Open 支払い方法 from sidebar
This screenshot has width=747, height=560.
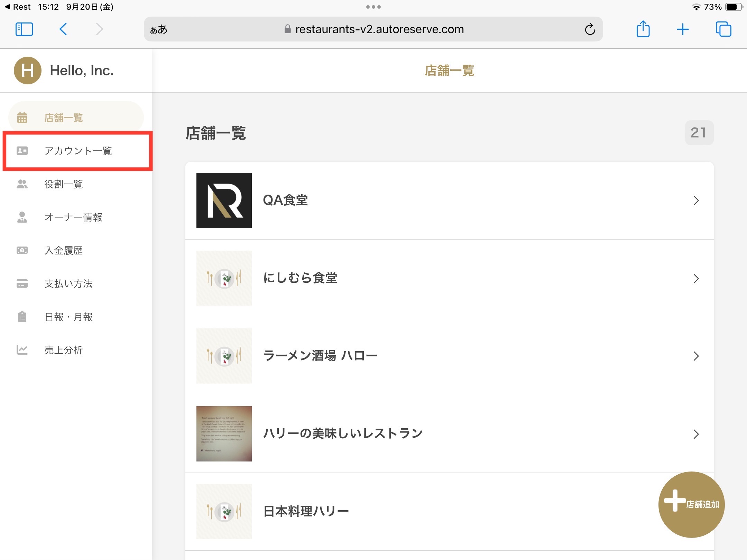[68, 284]
